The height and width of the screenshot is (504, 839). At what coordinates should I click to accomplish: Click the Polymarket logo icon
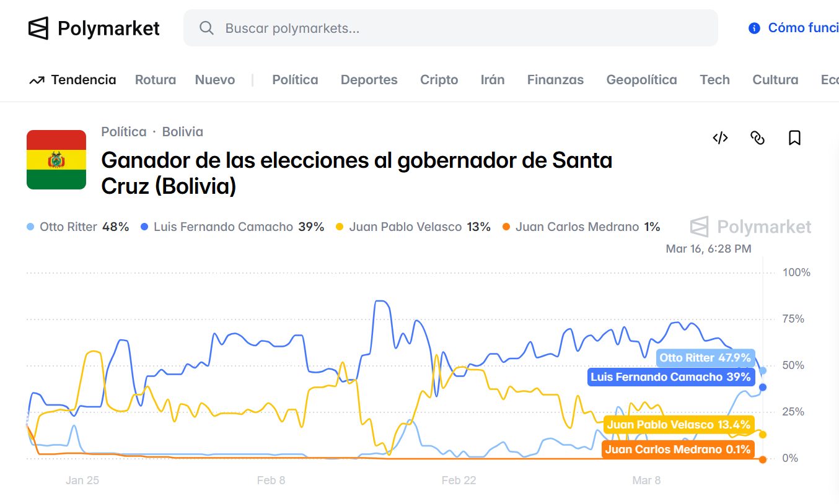click(x=38, y=28)
